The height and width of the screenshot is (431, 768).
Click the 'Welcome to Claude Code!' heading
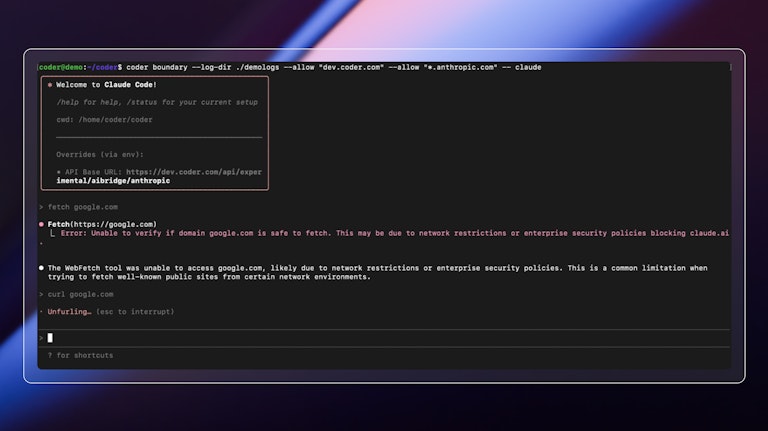106,85
